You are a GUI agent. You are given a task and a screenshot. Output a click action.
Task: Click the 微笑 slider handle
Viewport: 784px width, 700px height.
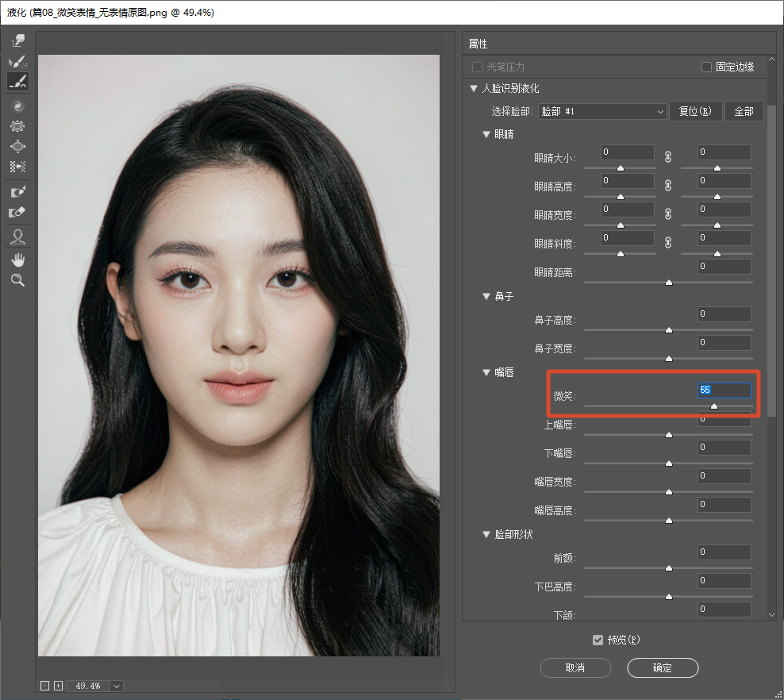point(714,406)
